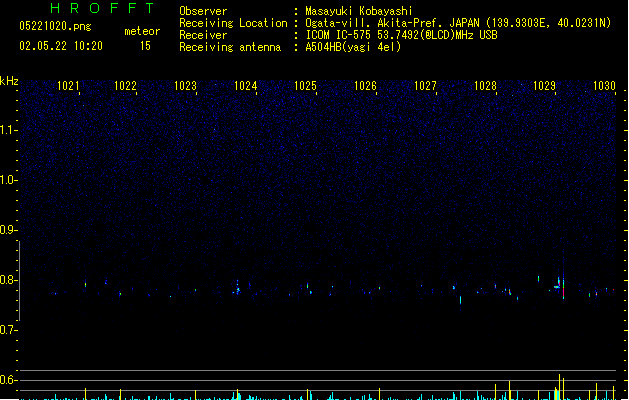Click the HROFFT title text
This screenshot has height=400, width=629.
click(102, 8)
